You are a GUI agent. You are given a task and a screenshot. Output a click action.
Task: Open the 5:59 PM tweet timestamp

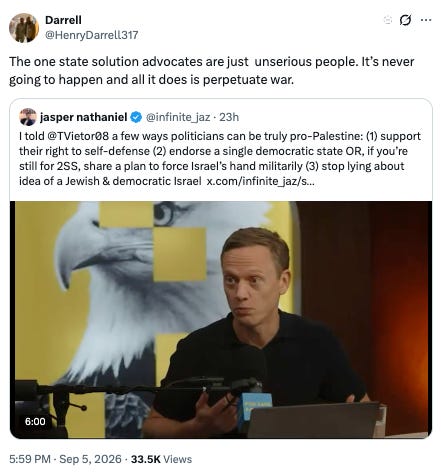(30, 459)
